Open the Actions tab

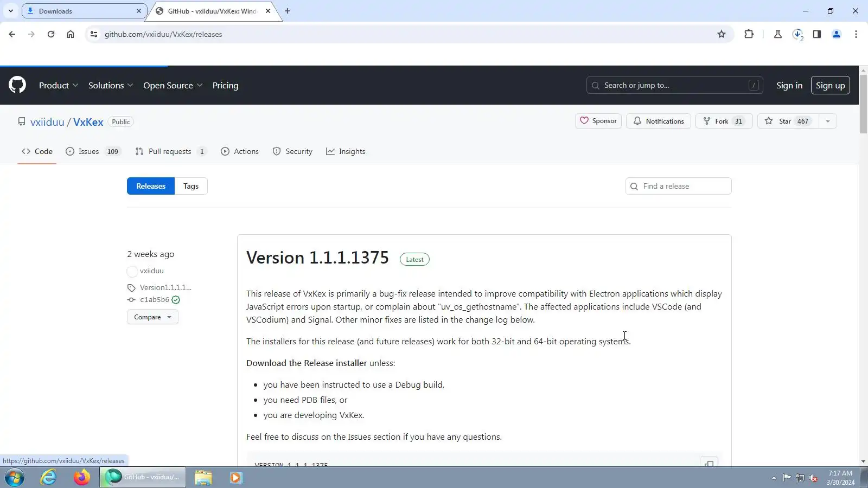coord(240,152)
